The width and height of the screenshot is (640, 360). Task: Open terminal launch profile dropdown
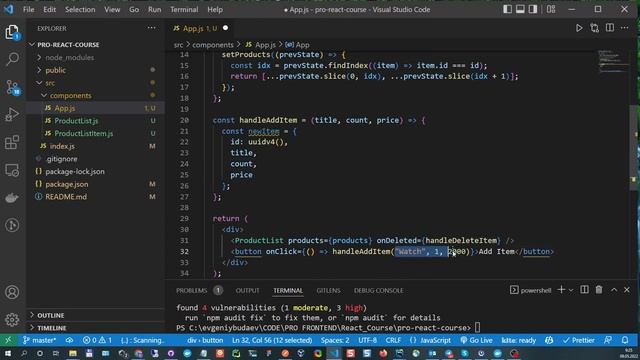pyautogui.click(x=571, y=290)
